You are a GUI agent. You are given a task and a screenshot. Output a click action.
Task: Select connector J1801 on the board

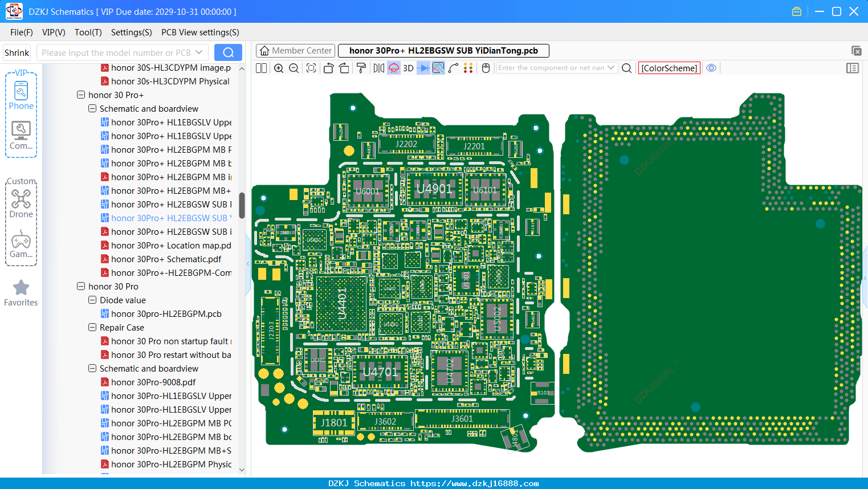tap(334, 422)
